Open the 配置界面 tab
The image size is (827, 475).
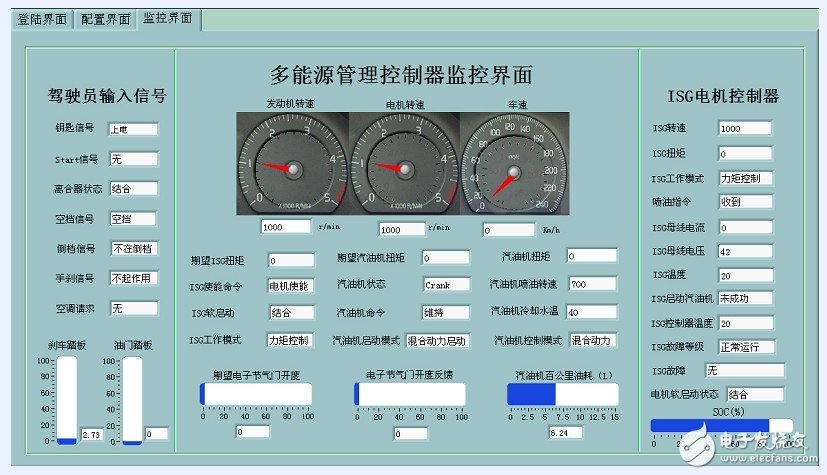pos(105,19)
